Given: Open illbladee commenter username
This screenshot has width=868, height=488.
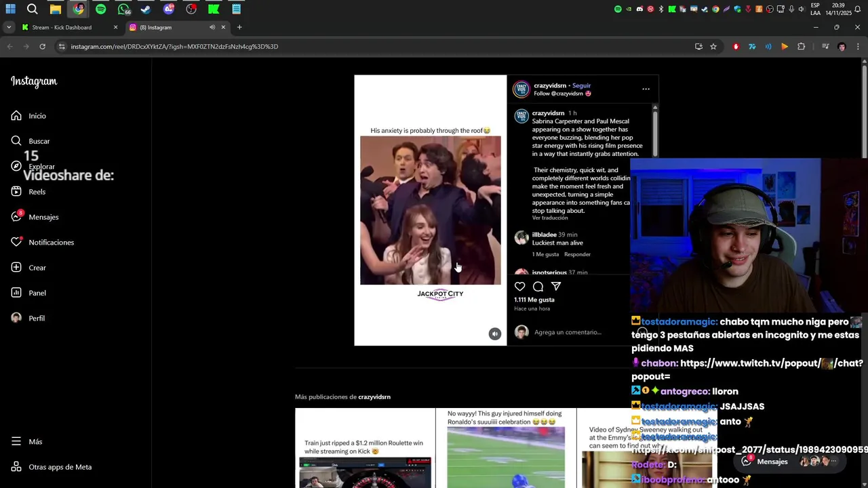Looking at the screenshot, I should 544,235.
